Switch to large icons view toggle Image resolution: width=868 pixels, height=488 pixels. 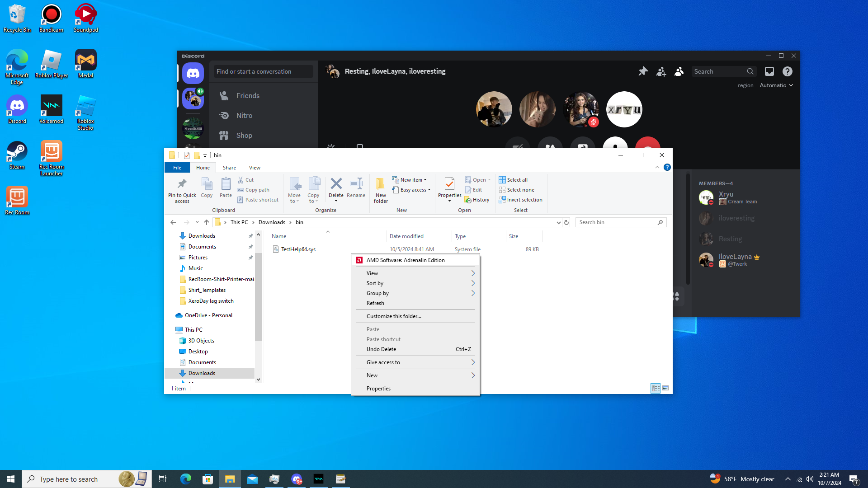pyautogui.click(x=665, y=388)
